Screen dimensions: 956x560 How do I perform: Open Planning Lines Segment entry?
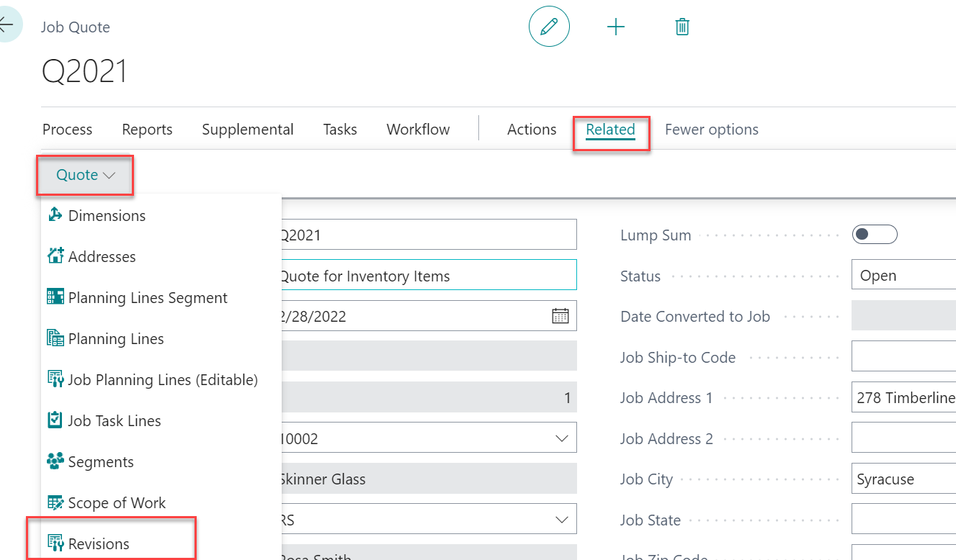pos(148,298)
